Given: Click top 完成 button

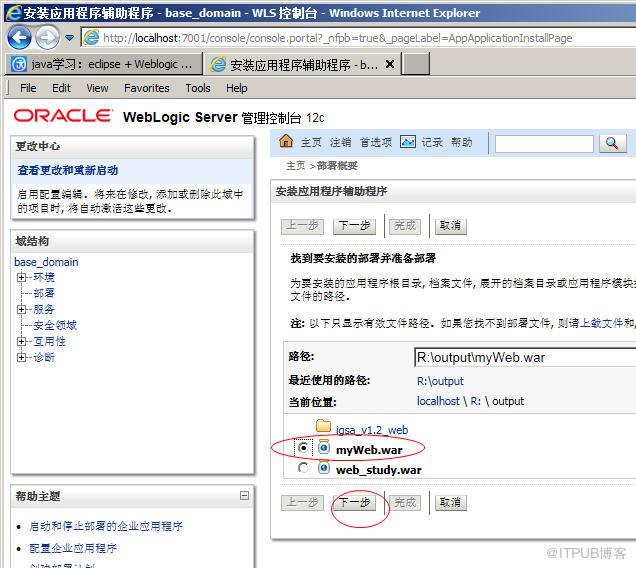Looking at the screenshot, I should pyautogui.click(x=405, y=226).
